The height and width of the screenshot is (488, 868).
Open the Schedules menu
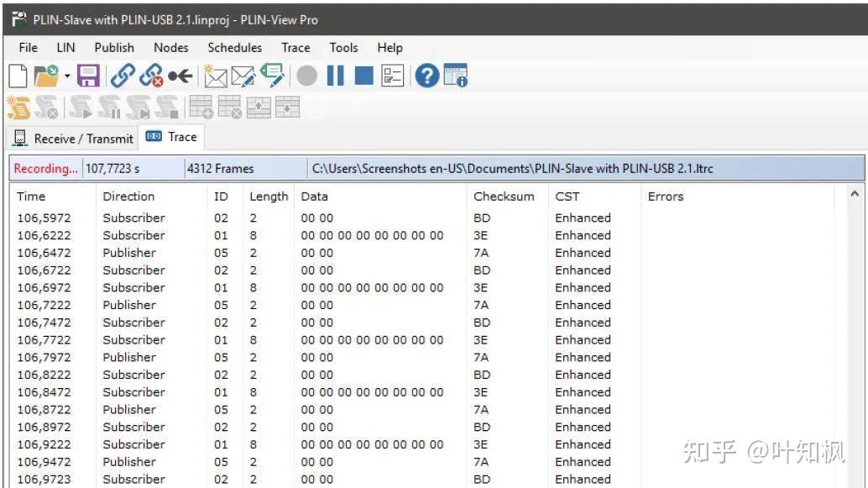click(x=235, y=48)
